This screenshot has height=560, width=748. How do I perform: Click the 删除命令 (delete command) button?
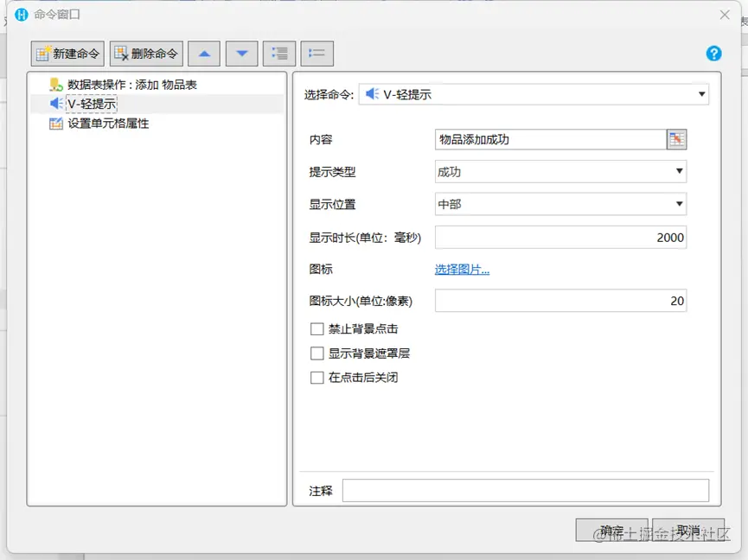[x=146, y=53]
